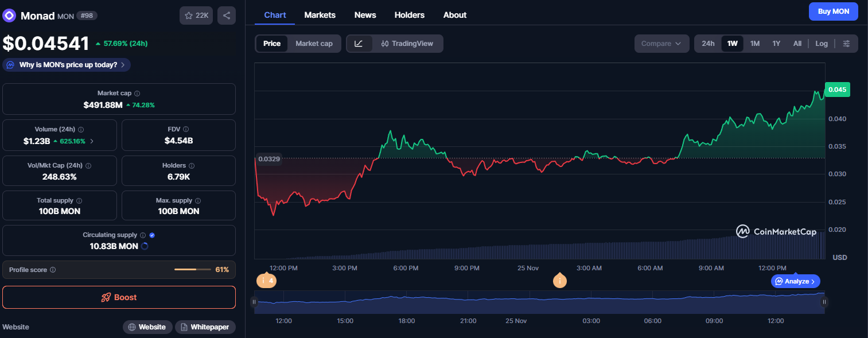Open the Markets tab
The image size is (868, 338).
(320, 15)
